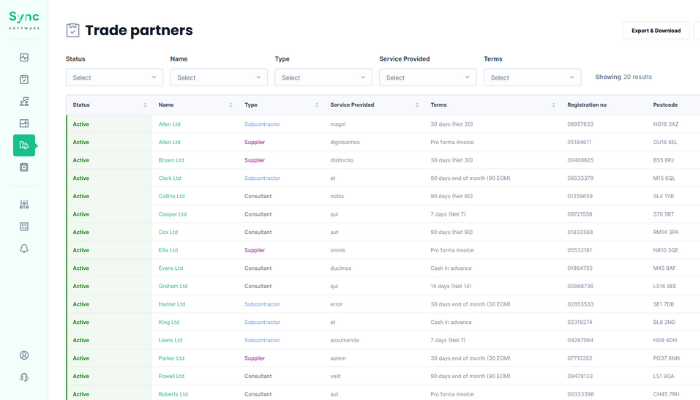
Task: Open notifications bell icon
Action: [x=24, y=248]
